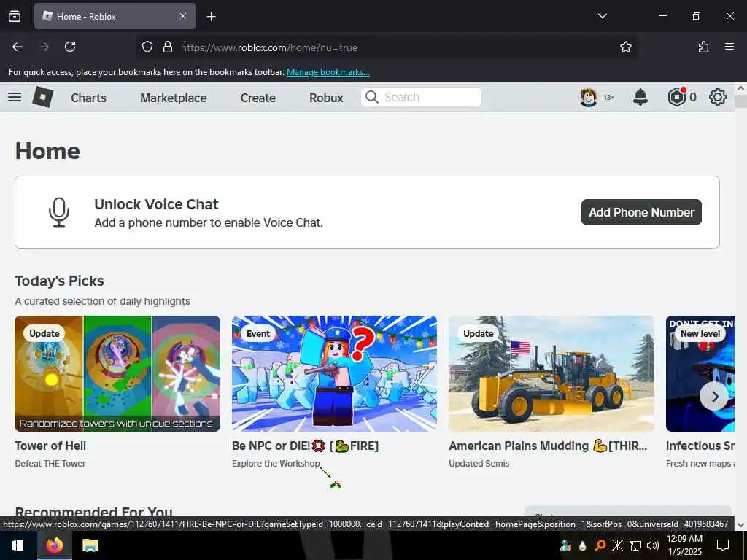Screen dimensions: 747x560
Task: Click the Unlock Voice Chat heading
Action: [x=156, y=204]
